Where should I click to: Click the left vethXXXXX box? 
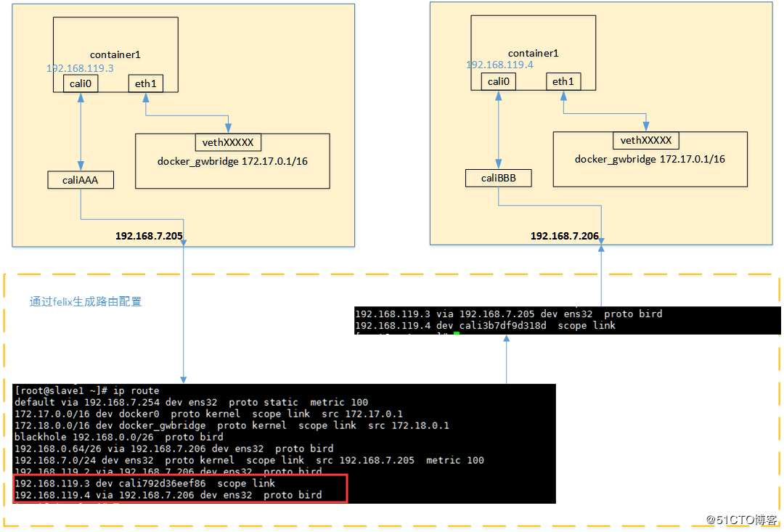coord(228,142)
